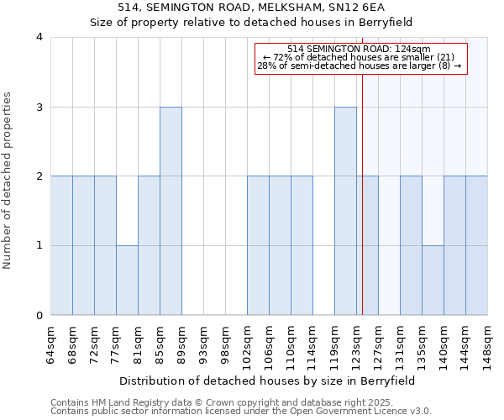Click the x-axis title about distribution of detached houses

pyautogui.click(x=273, y=381)
